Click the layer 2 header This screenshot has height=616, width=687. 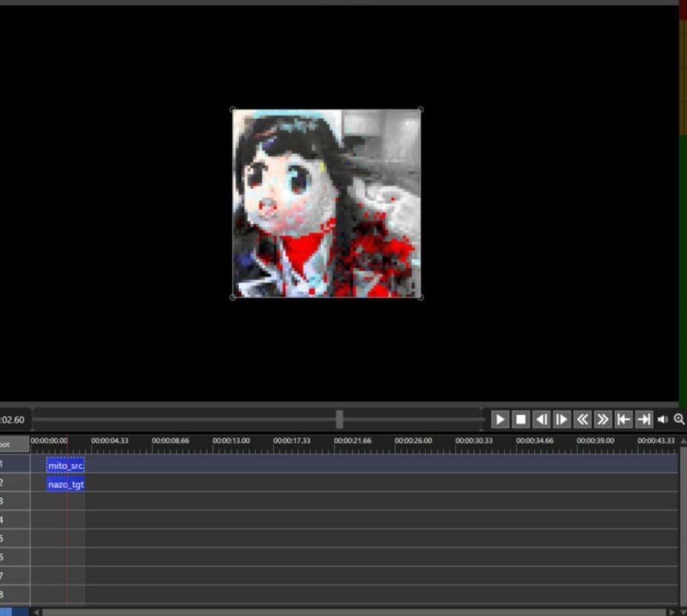[x=15, y=483]
